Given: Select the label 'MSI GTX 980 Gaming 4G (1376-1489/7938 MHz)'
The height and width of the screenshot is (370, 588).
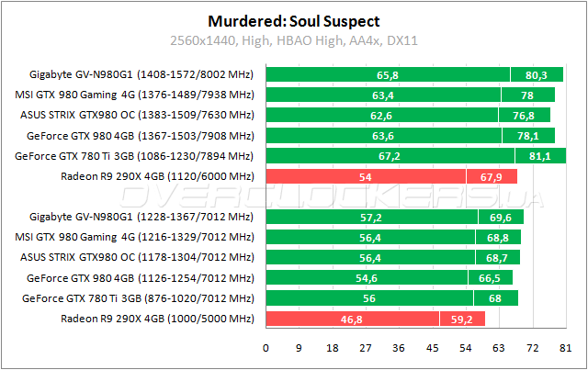Looking at the screenshot, I should 134,95.
